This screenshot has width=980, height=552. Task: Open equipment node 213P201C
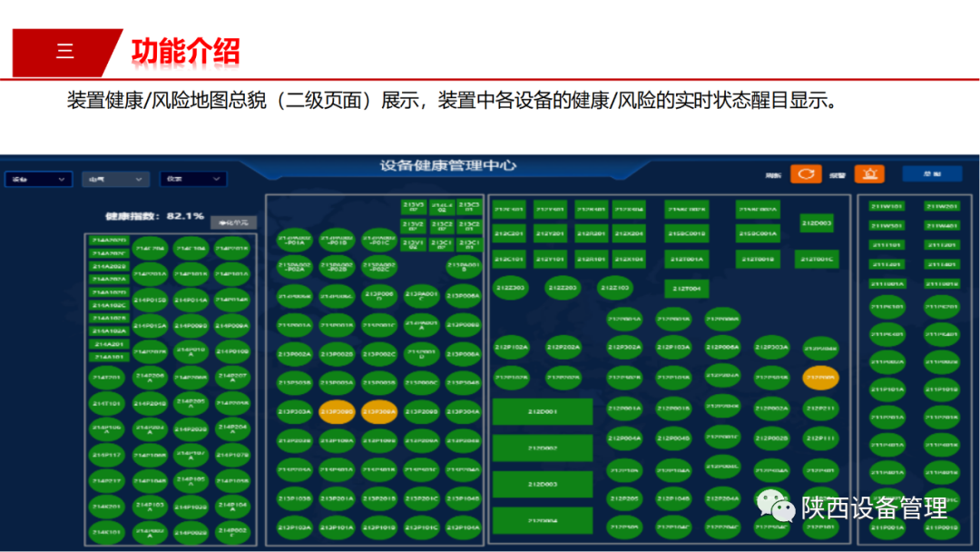point(421,498)
